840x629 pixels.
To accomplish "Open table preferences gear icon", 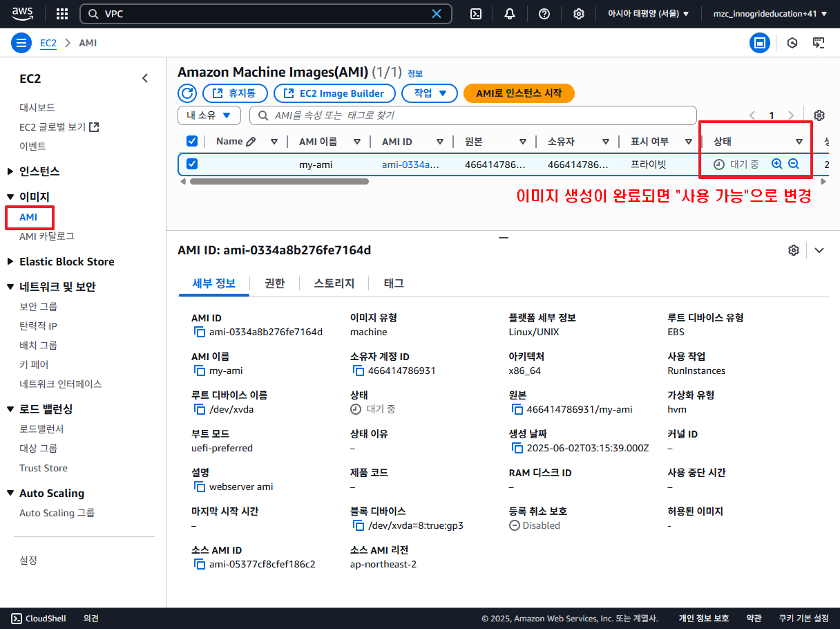I will click(x=819, y=115).
